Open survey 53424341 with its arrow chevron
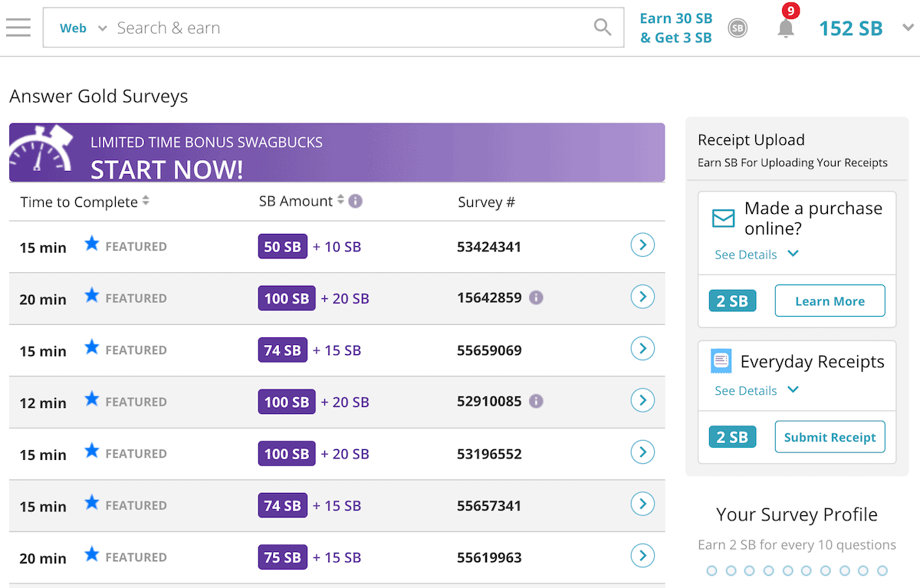This screenshot has height=588, width=920. 642,245
